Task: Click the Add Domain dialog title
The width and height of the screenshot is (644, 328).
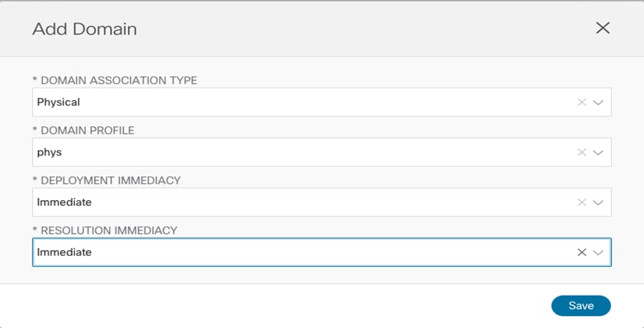Action: click(x=84, y=29)
